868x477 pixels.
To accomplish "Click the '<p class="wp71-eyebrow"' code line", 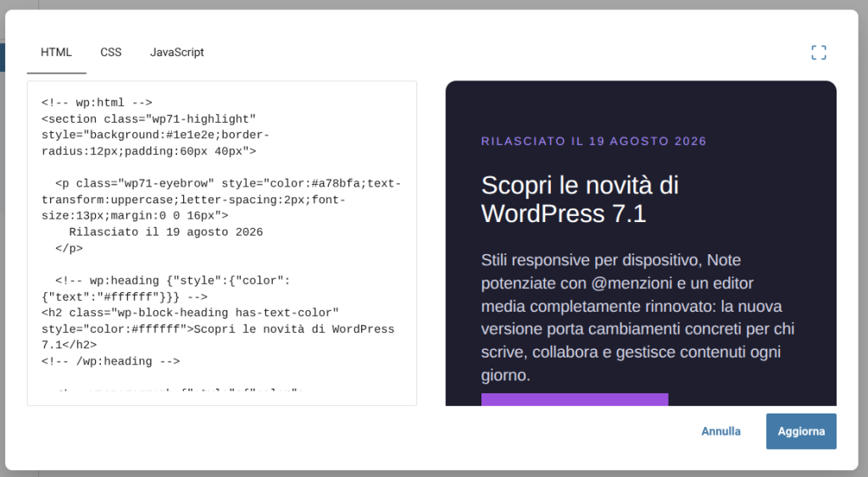I will click(228, 183).
